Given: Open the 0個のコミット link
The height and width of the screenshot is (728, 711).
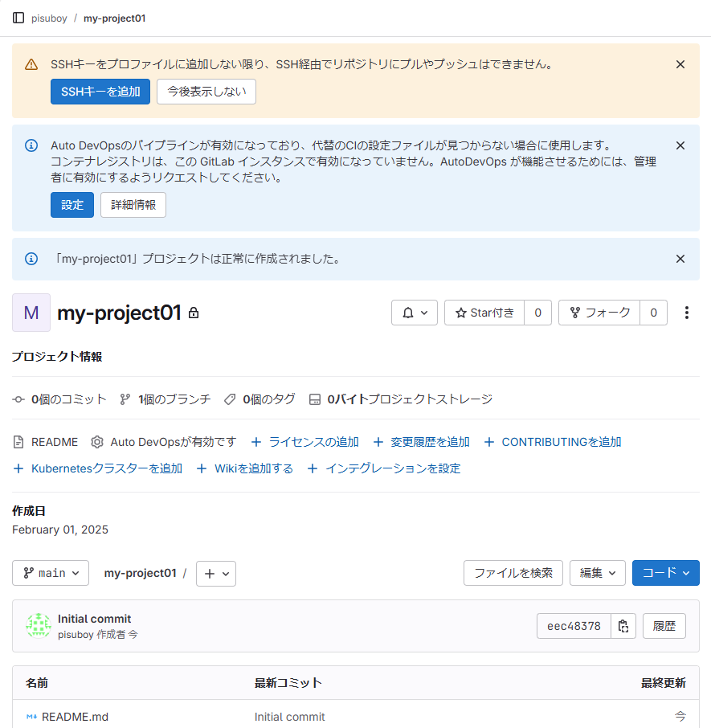Looking at the screenshot, I should 59,399.
